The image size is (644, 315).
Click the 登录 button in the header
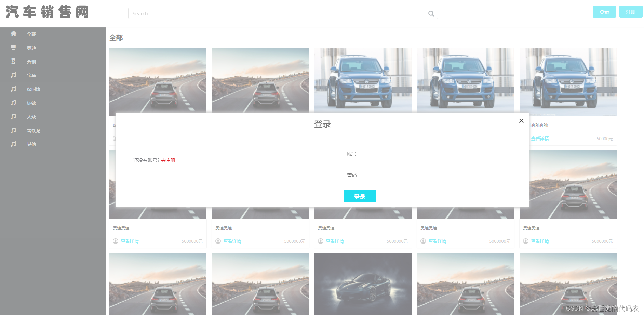click(x=604, y=12)
